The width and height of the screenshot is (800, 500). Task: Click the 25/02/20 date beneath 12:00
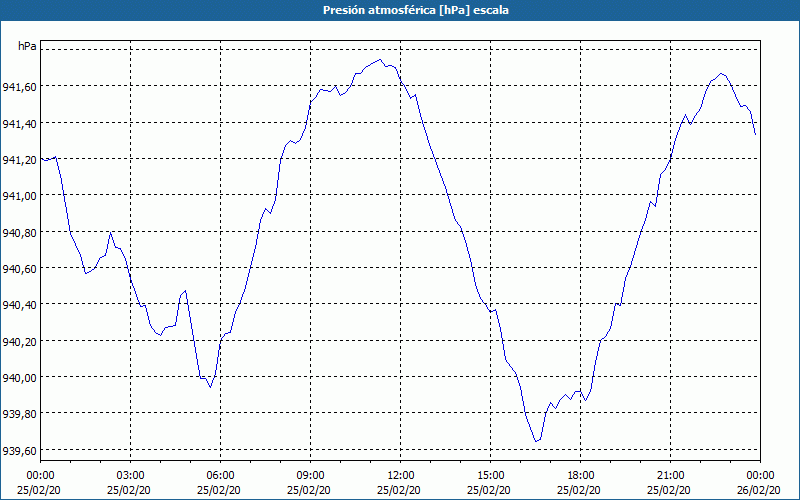[398, 490]
